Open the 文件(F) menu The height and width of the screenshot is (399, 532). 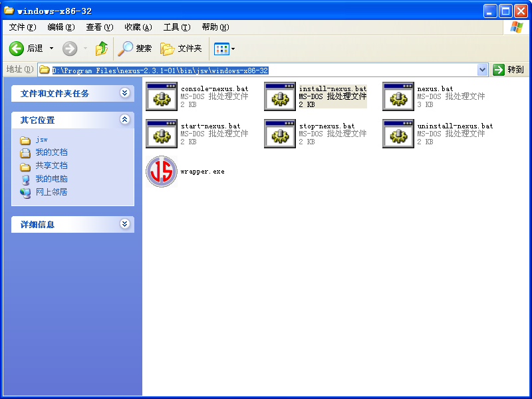point(23,27)
